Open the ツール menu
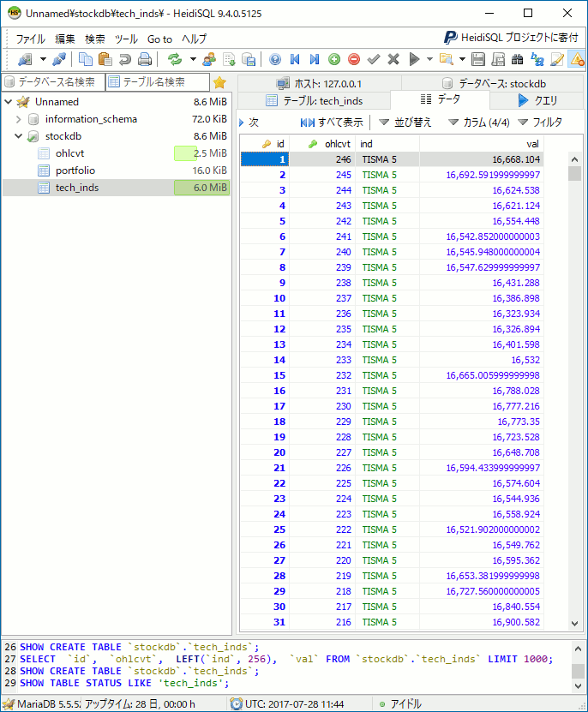The image size is (588, 712). (x=126, y=39)
